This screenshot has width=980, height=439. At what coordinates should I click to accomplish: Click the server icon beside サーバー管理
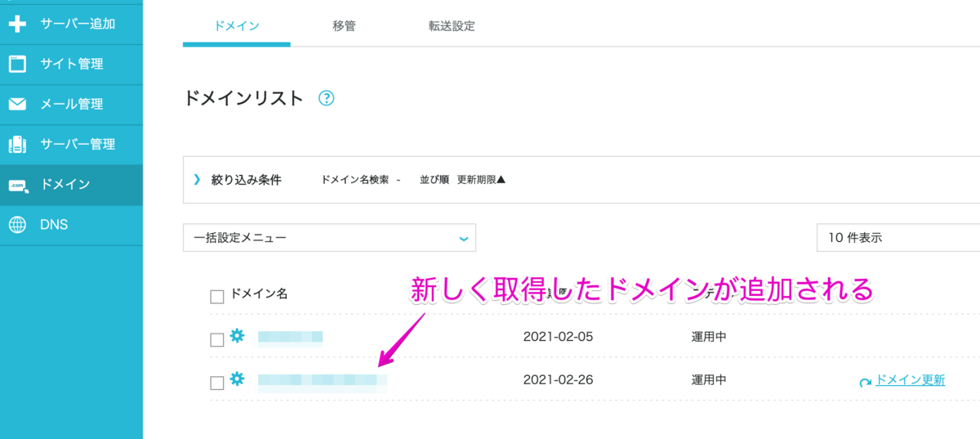pos(17,144)
